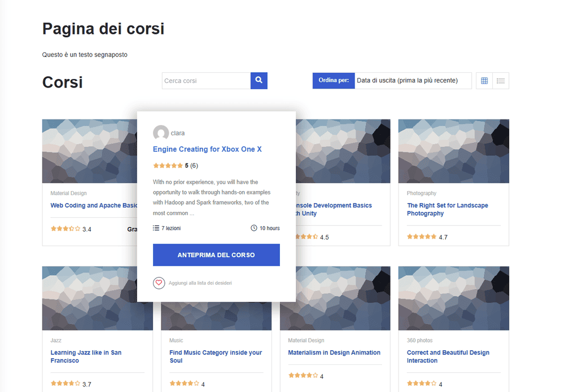Focus the Cerca corsi search field

tap(206, 81)
